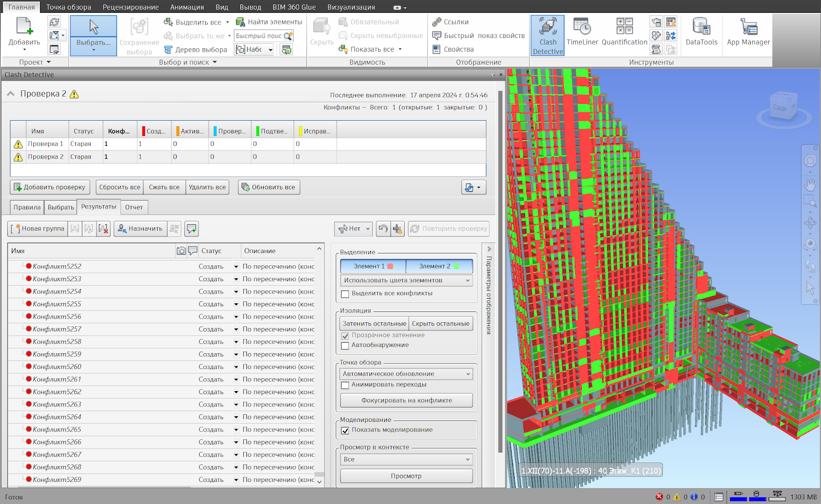This screenshot has width=821, height=504.
Task: Open DataTools from the ribbon
Action: pyautogui.click(x=701, y=32)
